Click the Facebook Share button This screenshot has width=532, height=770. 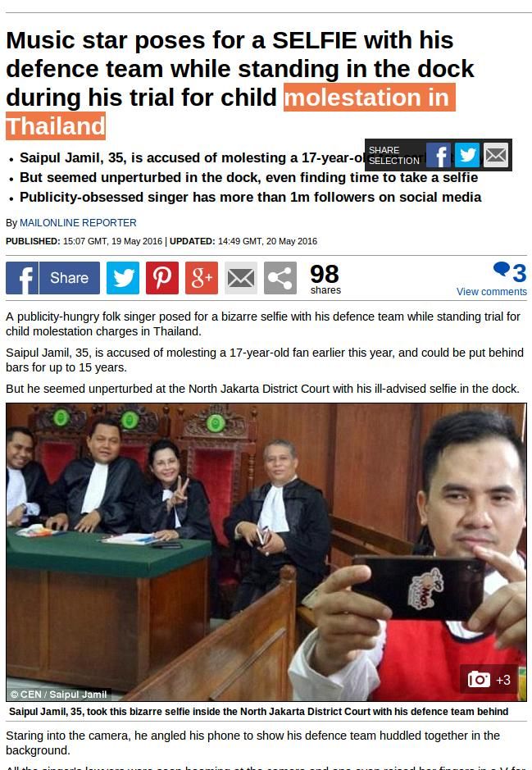53,278
